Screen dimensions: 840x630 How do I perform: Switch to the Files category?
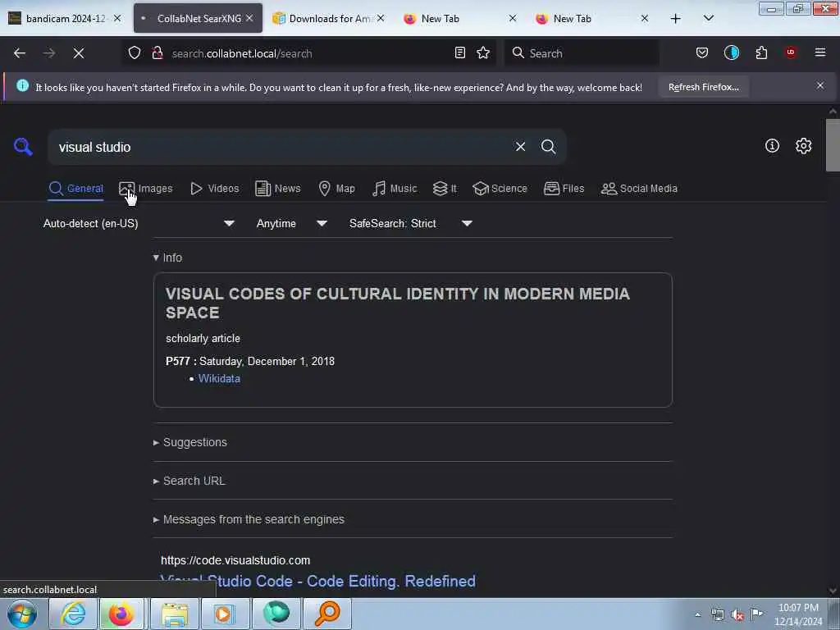[x=564, y=189]
